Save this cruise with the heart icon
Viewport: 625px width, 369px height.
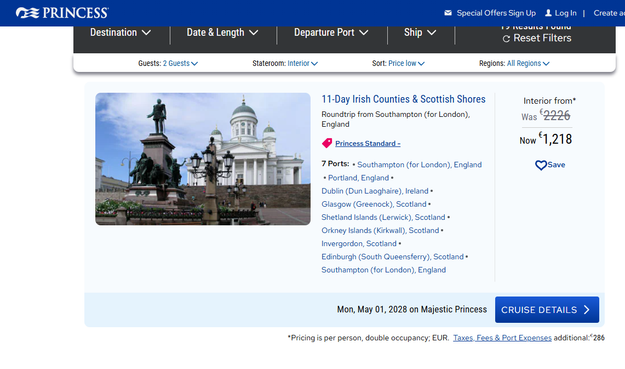pyautogui.click(x=541, y=165)
